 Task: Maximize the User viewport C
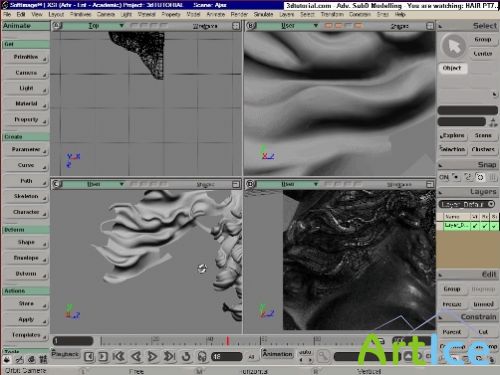coord(236,184)
